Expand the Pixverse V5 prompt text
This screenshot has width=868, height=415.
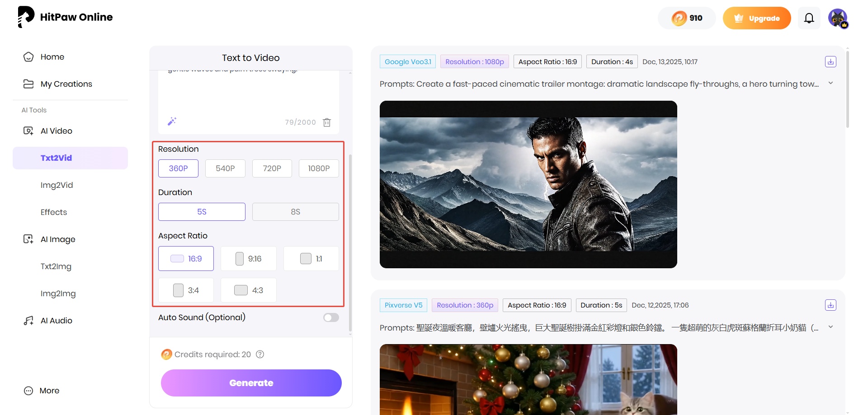tap(830, 327)
